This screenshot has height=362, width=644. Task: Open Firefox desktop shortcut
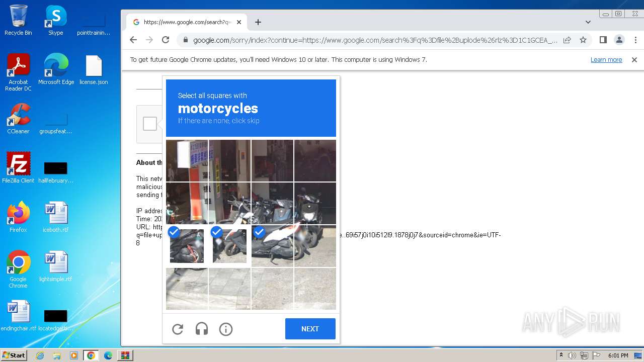(x=18, y=217)
